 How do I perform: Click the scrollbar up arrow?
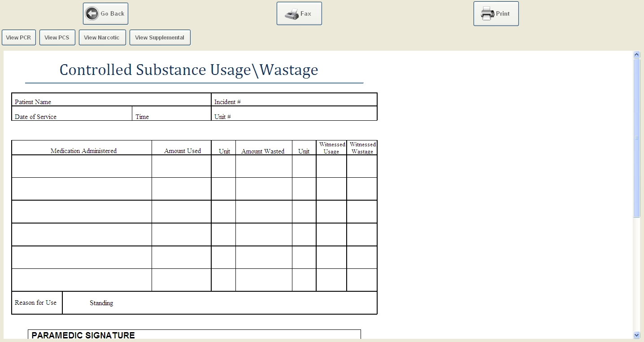pos(636,53)
